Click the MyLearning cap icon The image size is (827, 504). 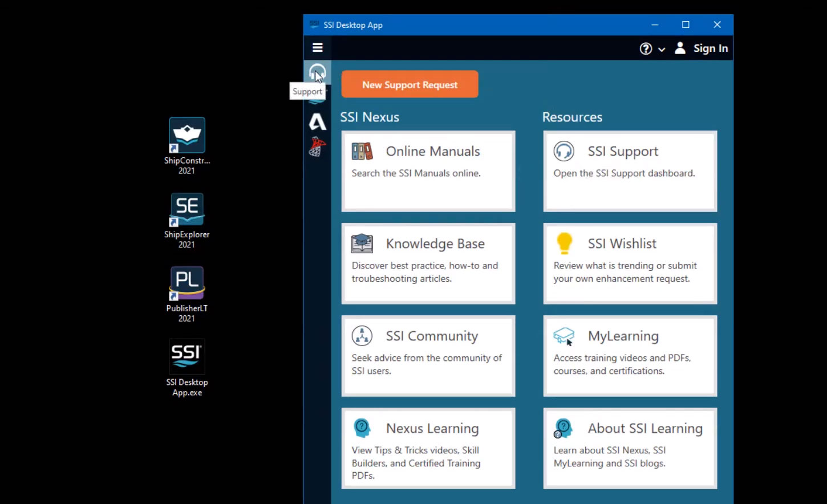click(564, 335)
